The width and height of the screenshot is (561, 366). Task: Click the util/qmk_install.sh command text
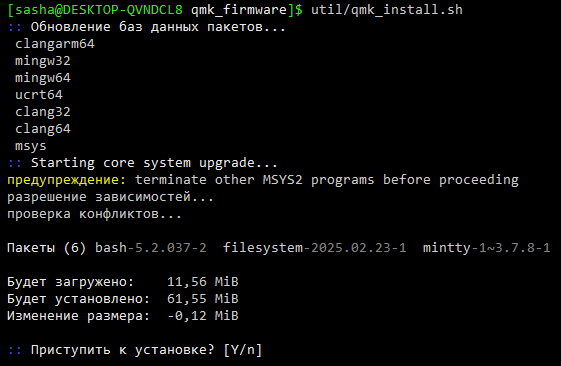click(387, 10)
